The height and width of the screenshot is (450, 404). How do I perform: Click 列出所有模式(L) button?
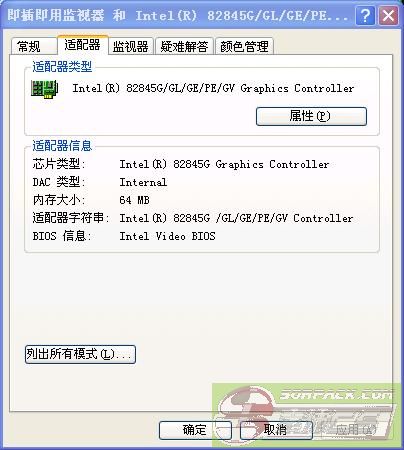coord(80,354)
